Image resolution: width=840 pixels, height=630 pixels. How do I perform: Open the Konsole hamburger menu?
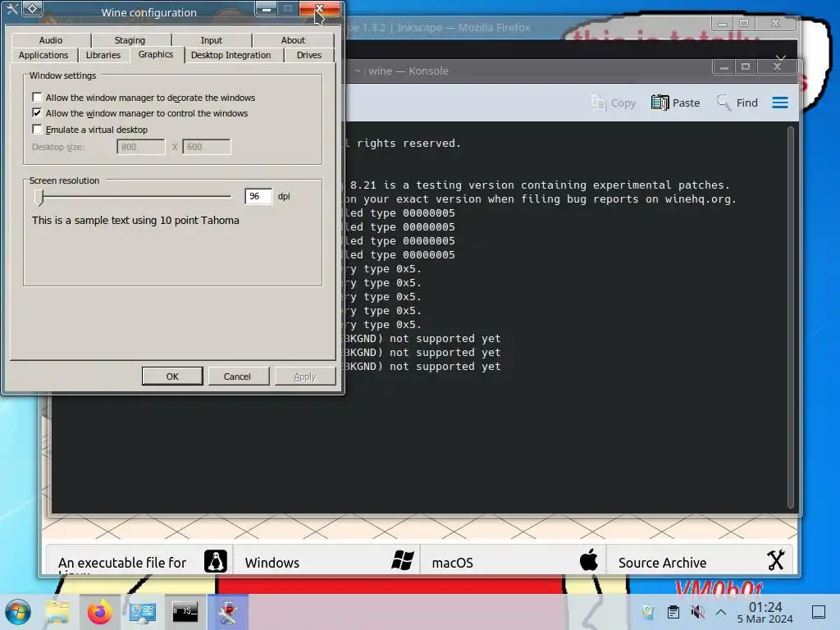coord(780,103)
